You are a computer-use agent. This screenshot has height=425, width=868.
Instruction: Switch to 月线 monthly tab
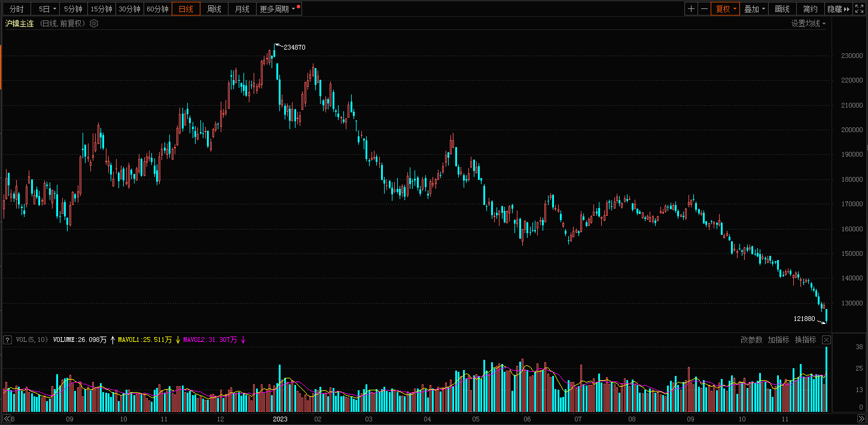pyautogui.click(x=242, y=9)
